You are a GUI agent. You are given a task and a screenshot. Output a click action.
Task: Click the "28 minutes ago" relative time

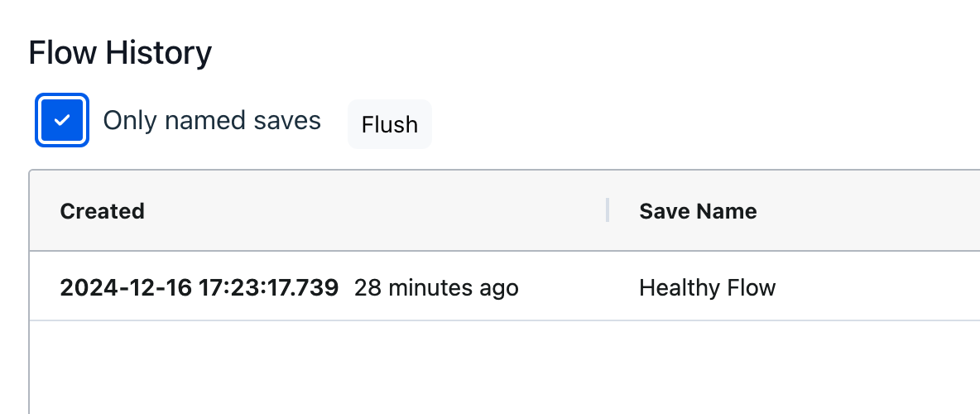[x=436, y=288]
